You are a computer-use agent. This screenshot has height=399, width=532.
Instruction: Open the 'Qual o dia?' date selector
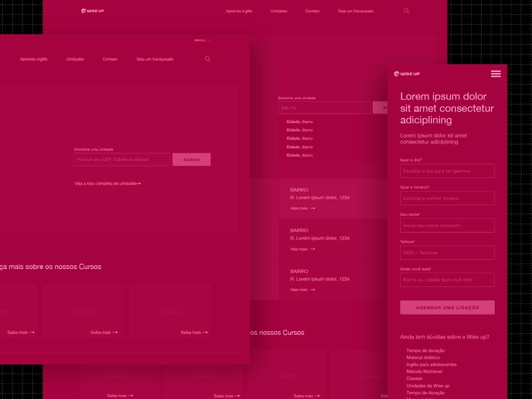(447, 171)
